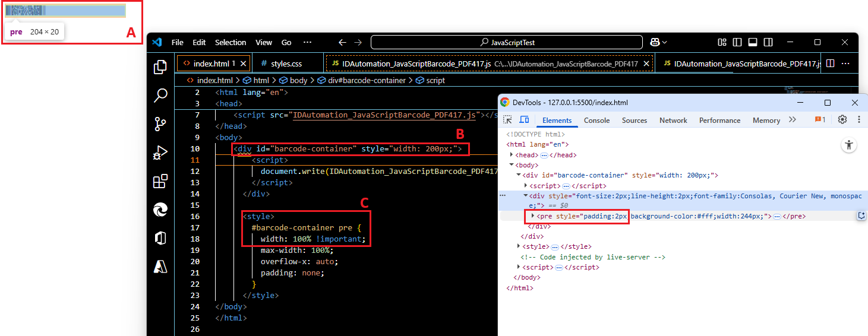Open the Selection menu
The height and width of the screenshot is (336, 868).
pos(231,42)
